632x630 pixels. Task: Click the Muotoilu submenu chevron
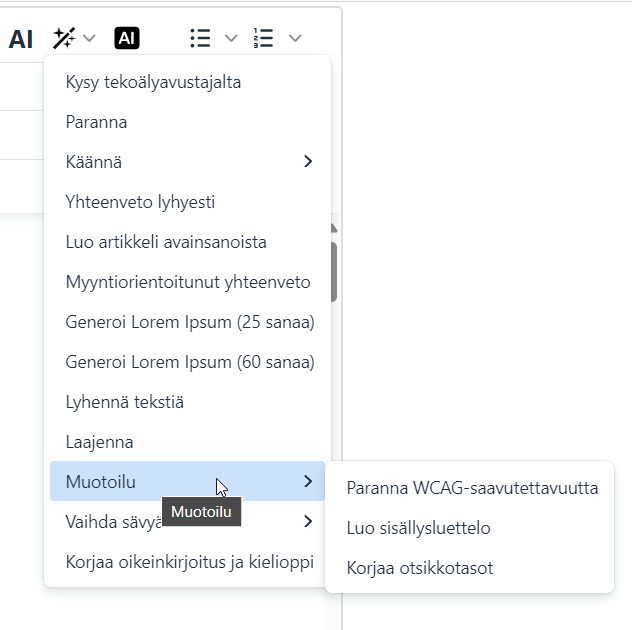pos(308,481)
